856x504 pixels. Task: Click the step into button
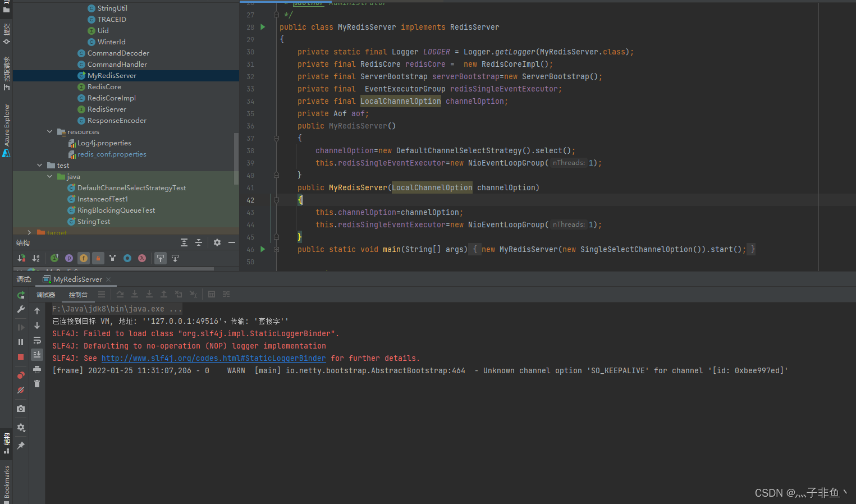(x=135, y=294)
